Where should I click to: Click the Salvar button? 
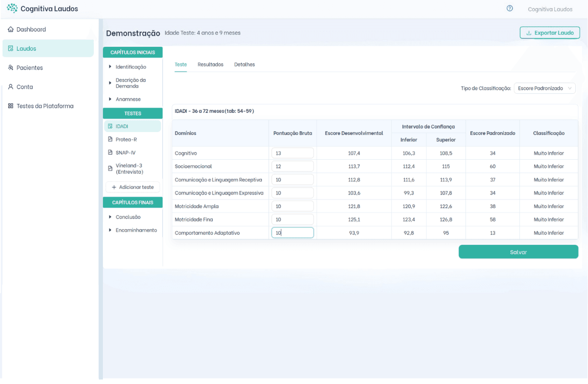pos(518,252)
